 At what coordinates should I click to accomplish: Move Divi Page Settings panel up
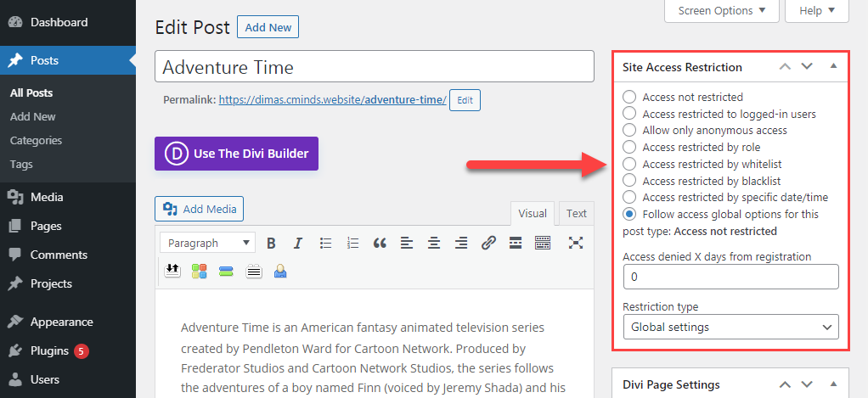coord(785,384)
